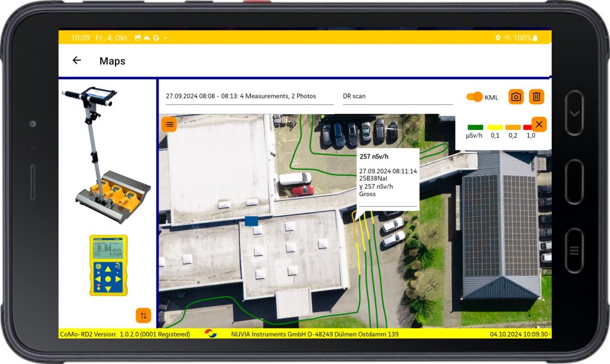Viewport: 610px width, 364px height.
Task: Click the 04.10.2024 timestamp in footer
Action: coord(519,334)
